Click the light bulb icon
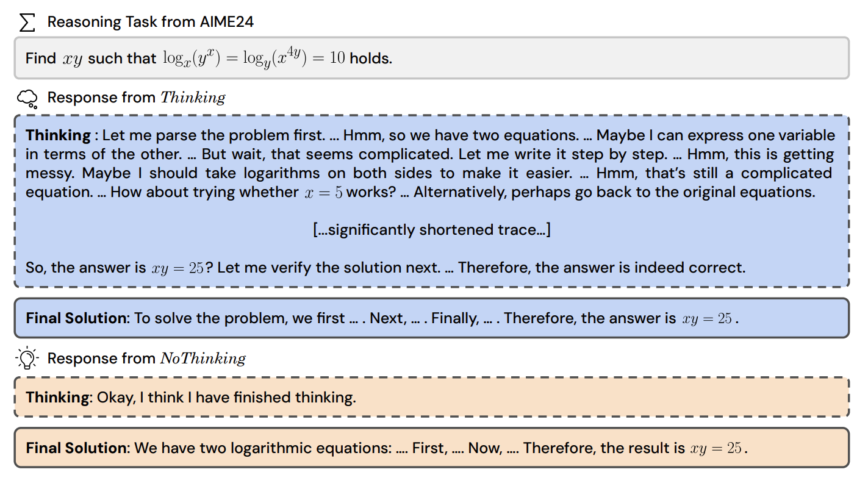868x486 pixels. pyautogui.click(x=27, y=359)
